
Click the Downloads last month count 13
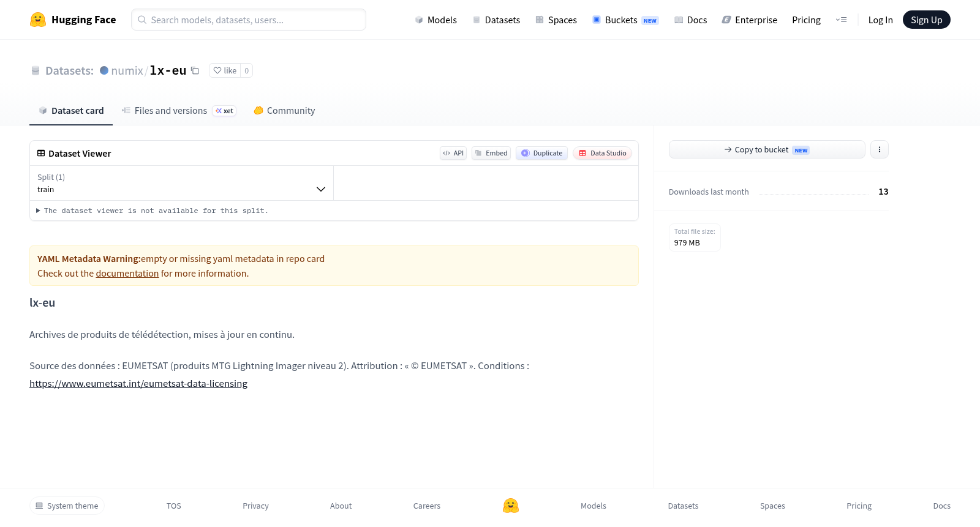point(883,192)
